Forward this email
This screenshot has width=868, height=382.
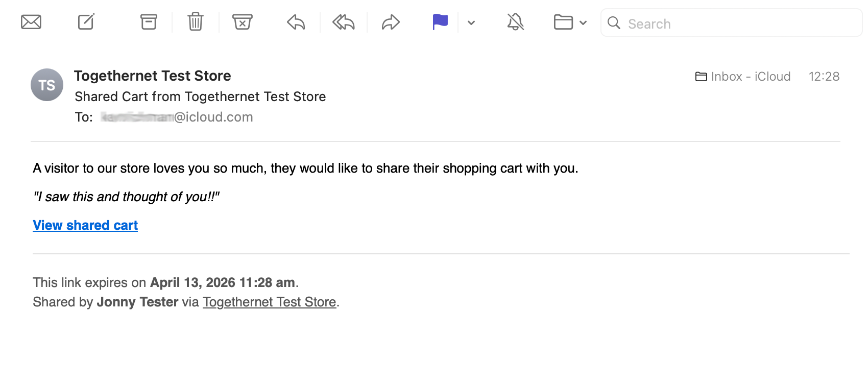(x=391, y=22)
